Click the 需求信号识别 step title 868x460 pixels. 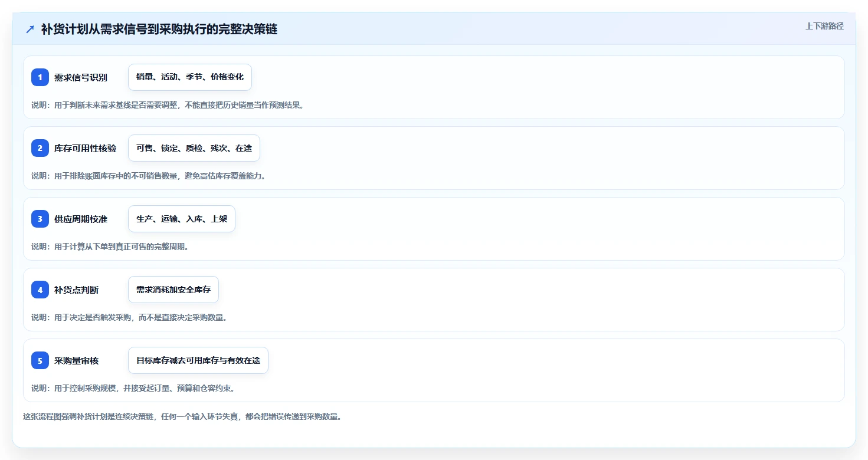click(x=81, y=77)
